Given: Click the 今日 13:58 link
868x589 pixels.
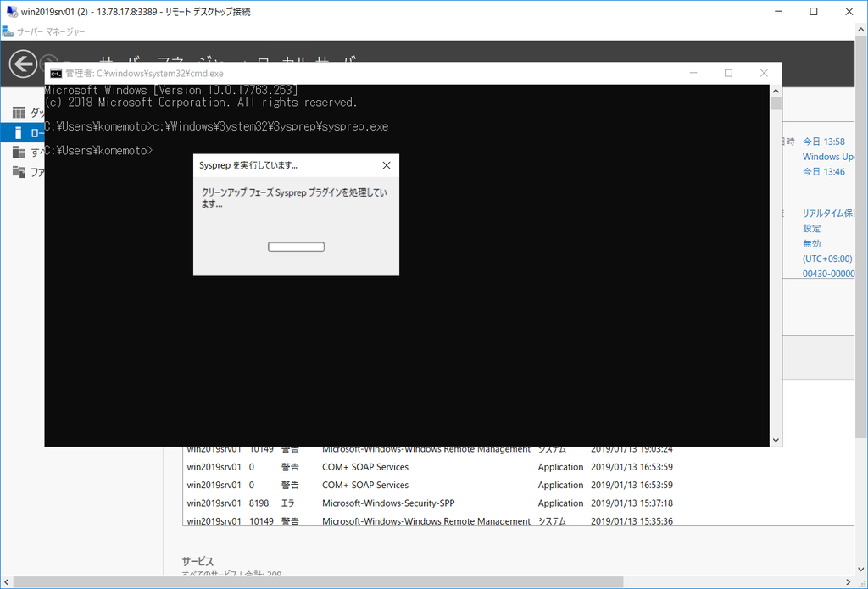Looking at the screenshot, I should click(824, 142).
